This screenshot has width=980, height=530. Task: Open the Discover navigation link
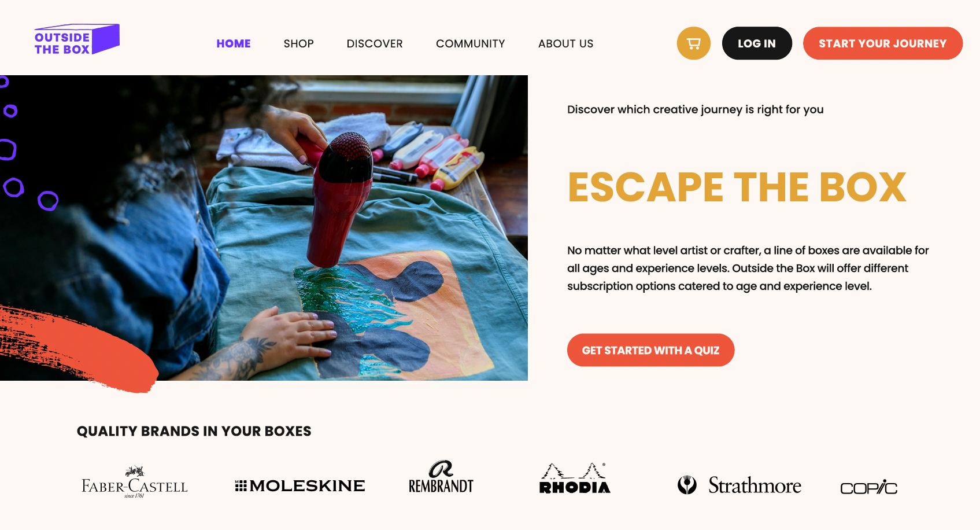click(x=375, y=43)
